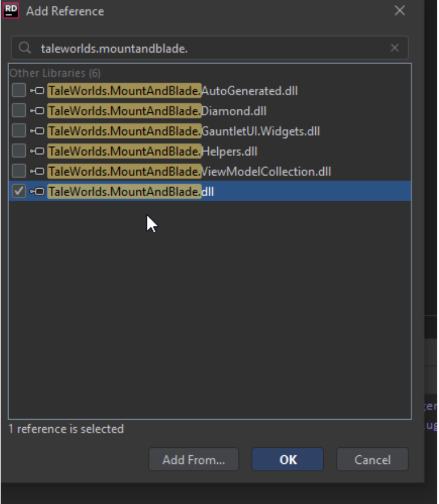
Task: Clear the search field with its X
Action: tap(394, 48)
